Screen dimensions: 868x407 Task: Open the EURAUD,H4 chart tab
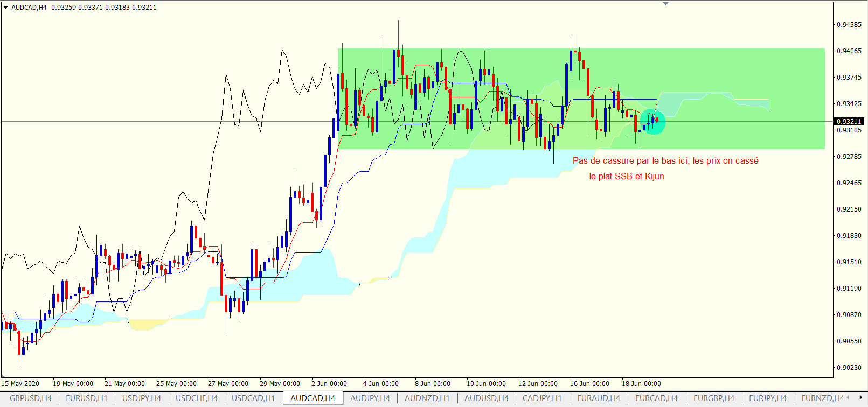(599, 398)
